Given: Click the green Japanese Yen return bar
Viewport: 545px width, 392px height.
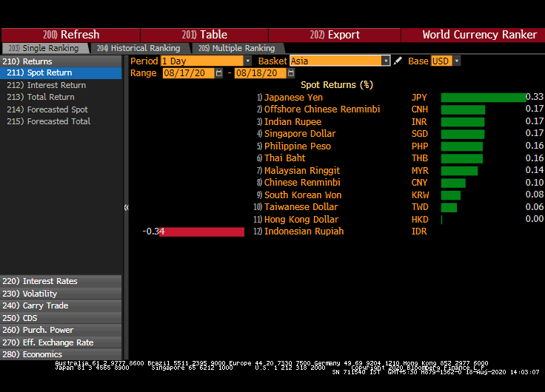Looking at the screenshot, I should point(482,98).
